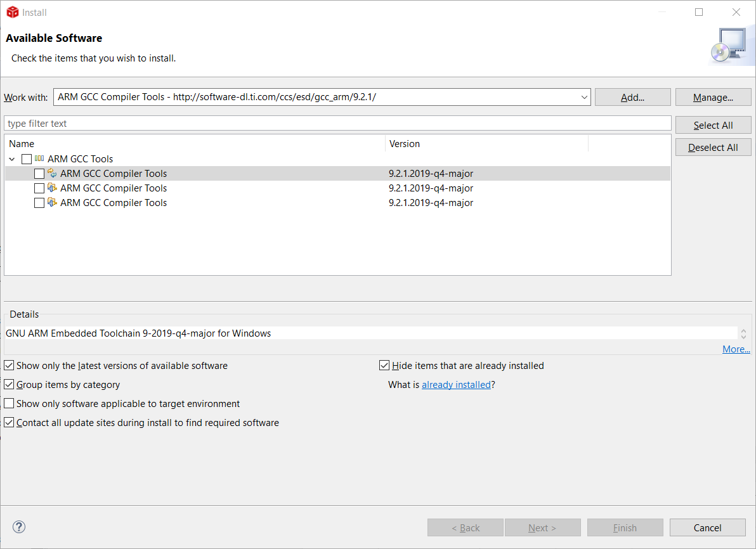Click the Details text stepper arrows
756x549 pixels.
(743, 333)
